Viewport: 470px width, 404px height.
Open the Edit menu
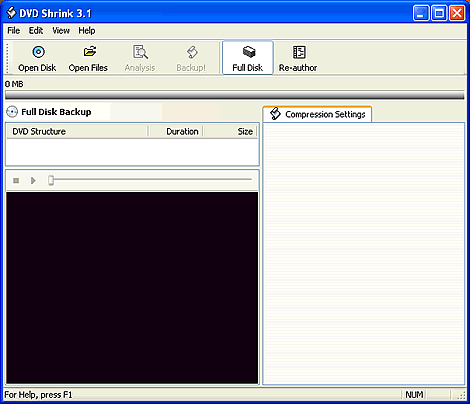tap(36, 31)
